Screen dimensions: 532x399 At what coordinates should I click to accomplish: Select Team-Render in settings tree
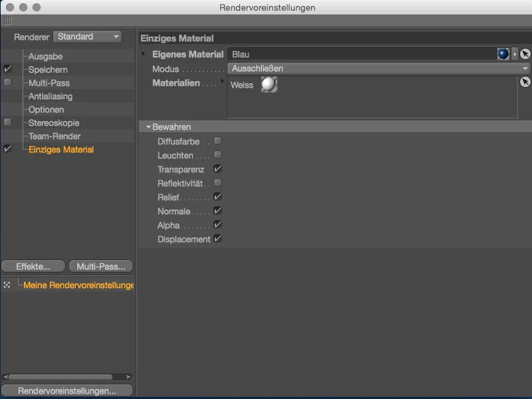55,136
